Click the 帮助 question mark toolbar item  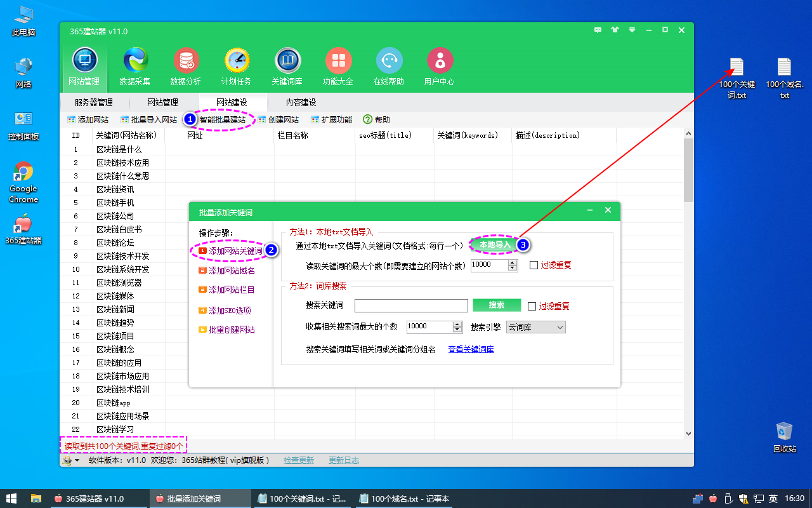(377, 119)
